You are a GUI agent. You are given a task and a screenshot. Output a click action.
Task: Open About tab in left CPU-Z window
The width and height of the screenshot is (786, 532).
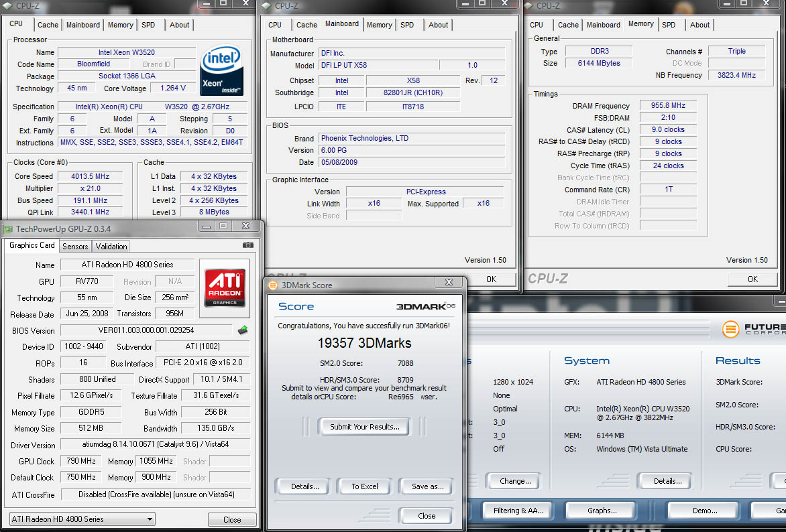(179, 25)
